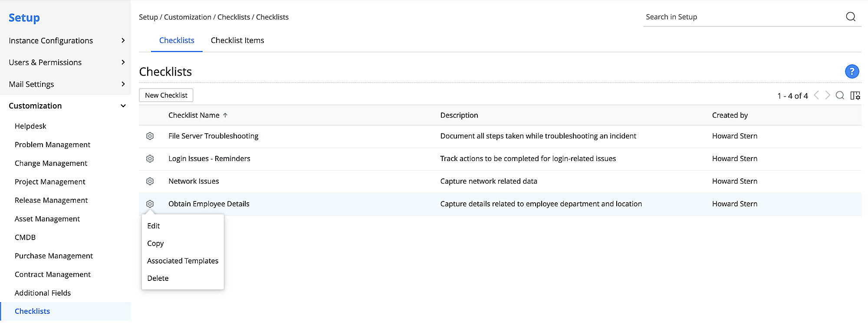The height and width of the screenshot is (326, 868).
Task: Click gear icon beside Network Issues
Action: (x=150, y=181)
